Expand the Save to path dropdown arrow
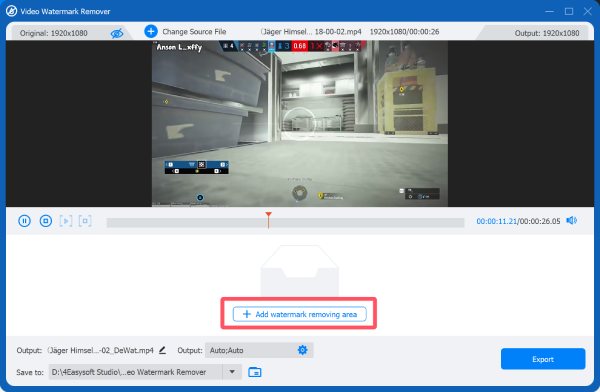This screenshot has height=392, width=600. 232,372
